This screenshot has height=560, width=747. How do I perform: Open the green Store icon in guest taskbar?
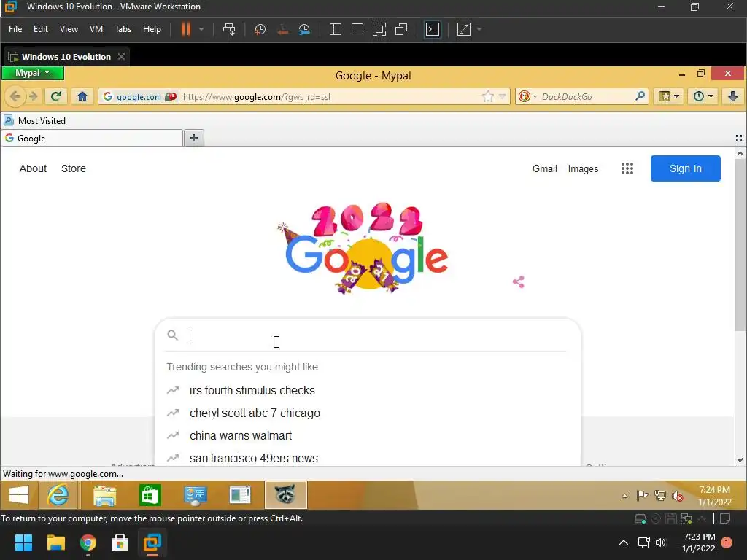150,495
